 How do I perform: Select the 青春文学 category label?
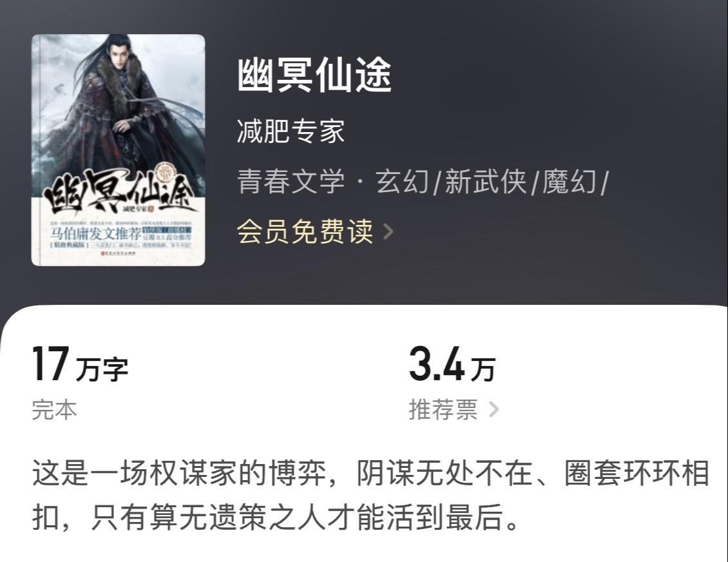click(x=291, y=181)
